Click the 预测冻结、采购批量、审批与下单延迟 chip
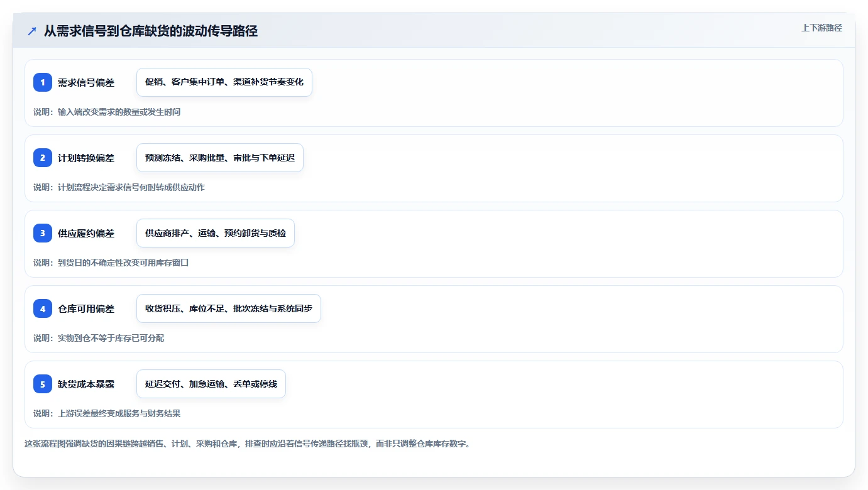 [220, 158]
